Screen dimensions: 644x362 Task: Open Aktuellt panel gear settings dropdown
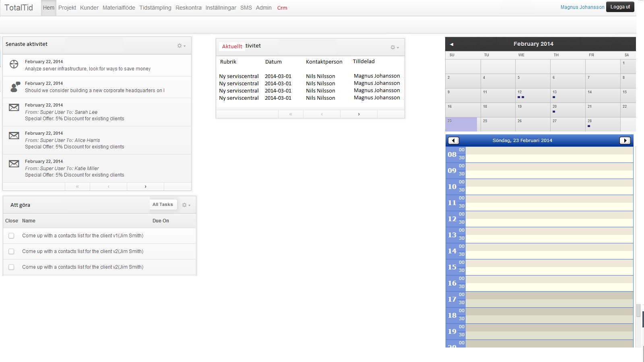[x=394, y=47]
